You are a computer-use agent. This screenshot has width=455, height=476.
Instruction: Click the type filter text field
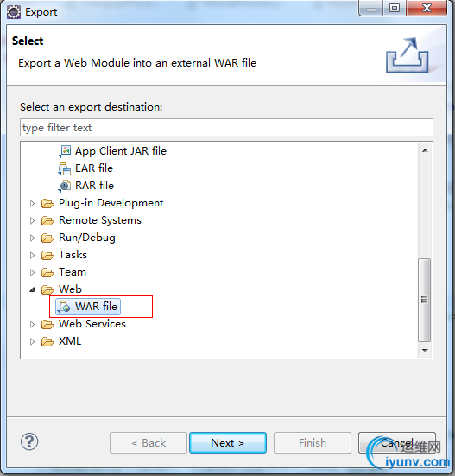coord(226,128)
